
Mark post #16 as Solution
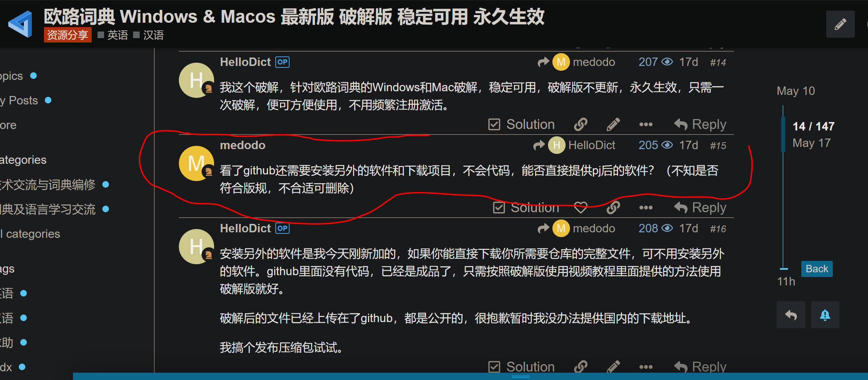[x=522, y=367]
